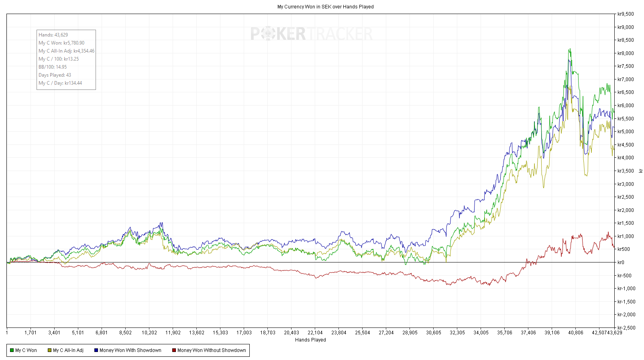Click the BB/100: 14.95 statistic
Image resolution: width=644 pixels, height=360 pixels.
53,67
